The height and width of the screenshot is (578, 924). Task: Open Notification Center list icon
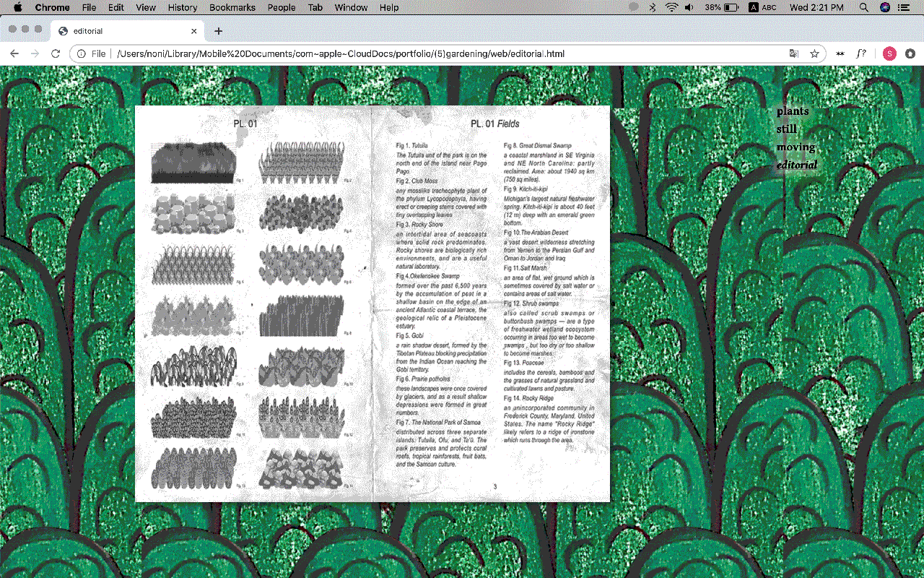904,7
